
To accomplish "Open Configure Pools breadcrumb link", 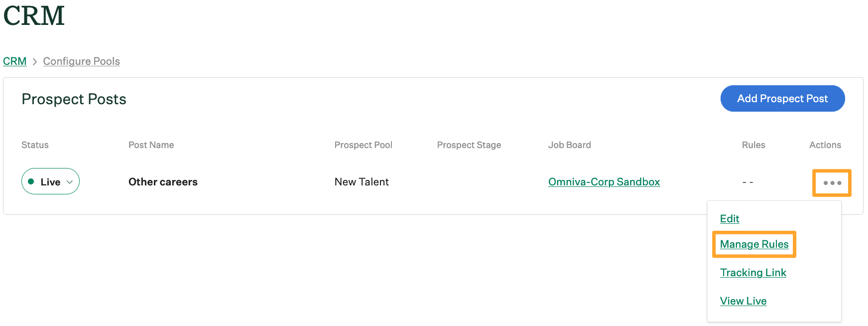I will click(x=81, y=61).
